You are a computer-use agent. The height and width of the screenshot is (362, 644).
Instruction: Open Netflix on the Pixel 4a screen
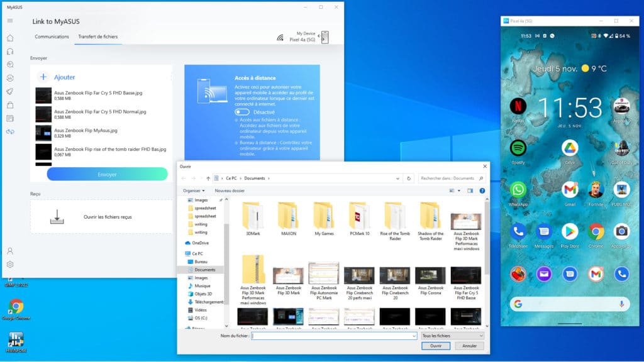click(518, 106)
